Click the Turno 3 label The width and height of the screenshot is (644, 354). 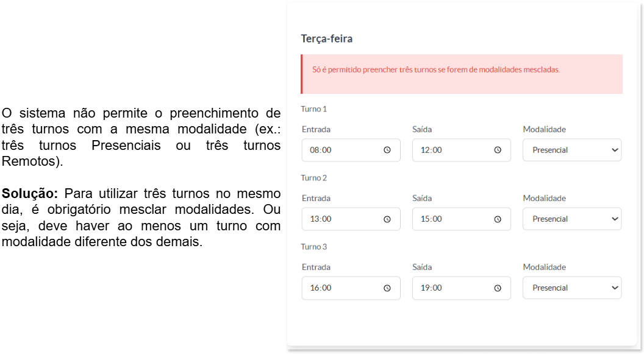point(314,247)
